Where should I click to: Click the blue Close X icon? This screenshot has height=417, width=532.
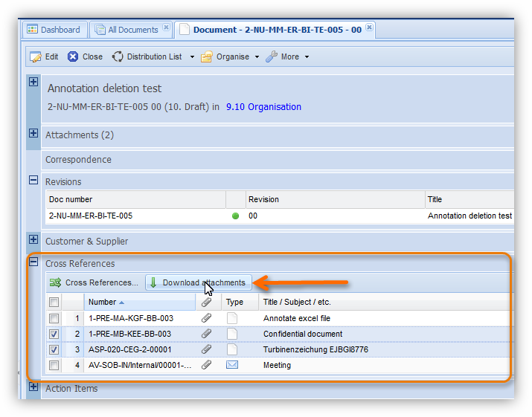(73, 56)
